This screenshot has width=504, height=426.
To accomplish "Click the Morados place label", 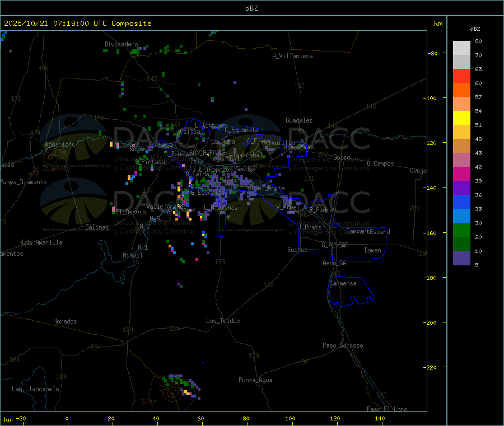I will [x=65, y=321].
